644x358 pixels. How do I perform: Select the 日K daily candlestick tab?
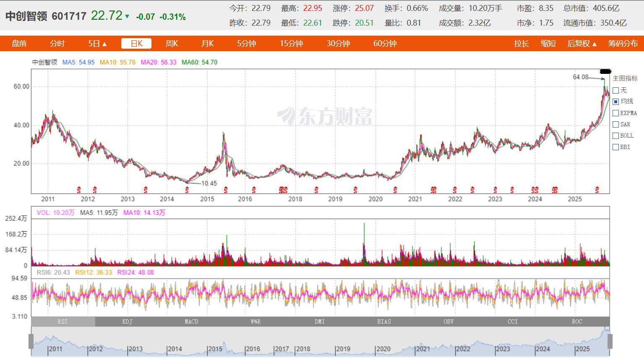(136, 44)
